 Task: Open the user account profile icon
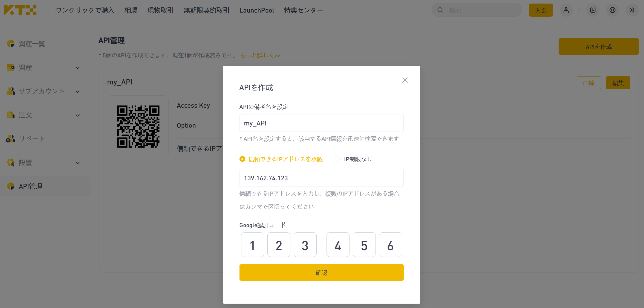click(x=566, y=10)
